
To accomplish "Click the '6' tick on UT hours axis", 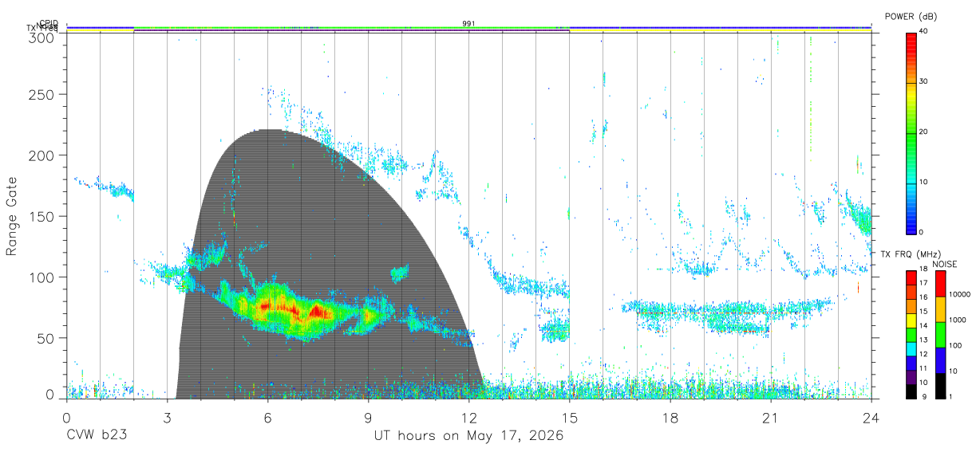I will click(x=268, y=417).
